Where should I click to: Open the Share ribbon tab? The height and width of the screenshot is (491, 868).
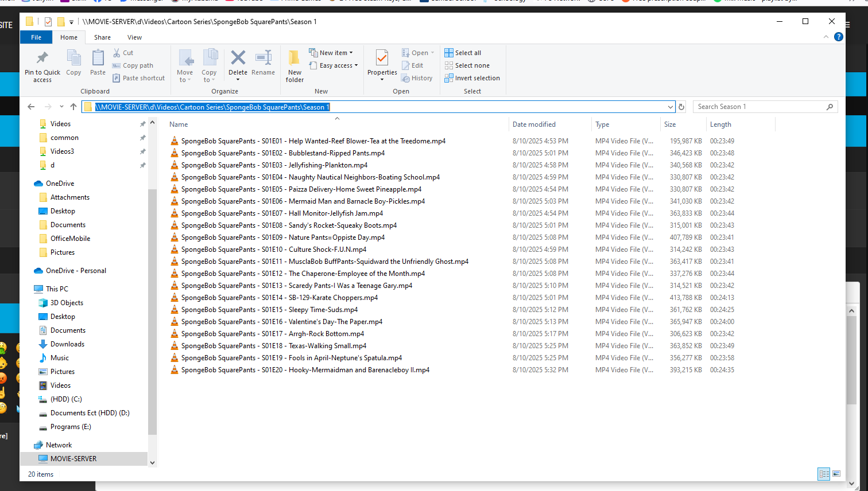point(102,37)
